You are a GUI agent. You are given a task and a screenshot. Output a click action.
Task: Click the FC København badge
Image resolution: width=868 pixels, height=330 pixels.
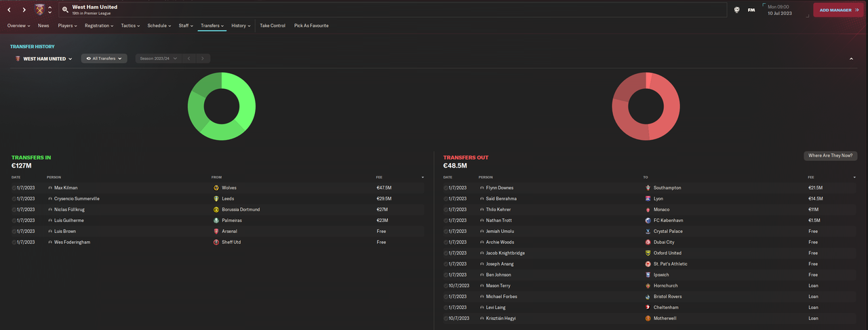tap(648, 220)
